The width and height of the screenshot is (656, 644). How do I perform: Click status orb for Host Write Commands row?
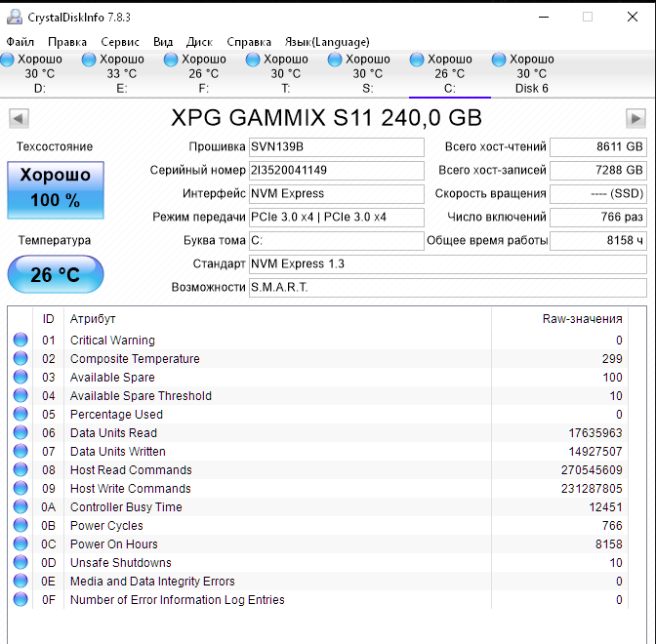[20, 488]
